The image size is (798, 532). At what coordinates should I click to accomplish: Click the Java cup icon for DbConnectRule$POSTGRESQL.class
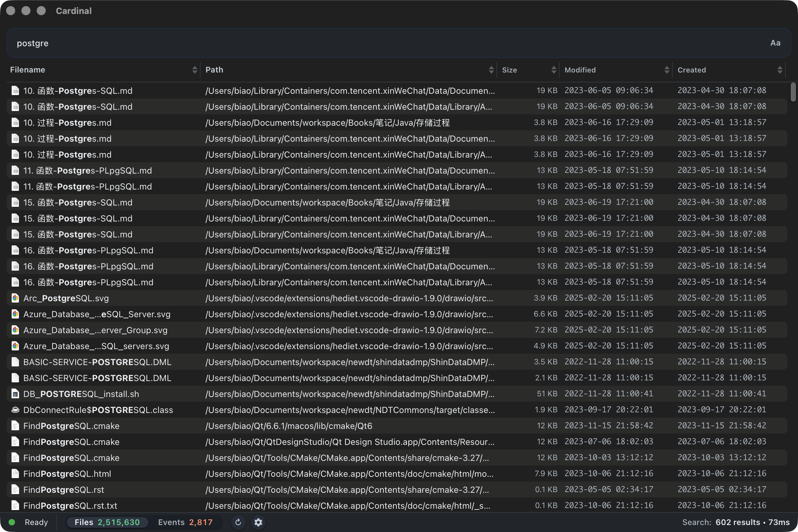coord(15,410)
